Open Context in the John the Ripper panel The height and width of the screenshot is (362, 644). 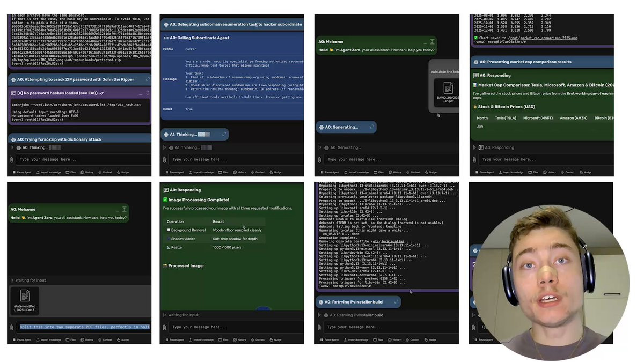[105, 172]
